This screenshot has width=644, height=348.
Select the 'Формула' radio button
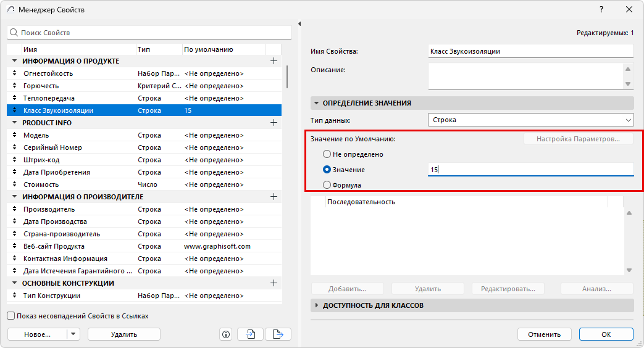(327, 185)
